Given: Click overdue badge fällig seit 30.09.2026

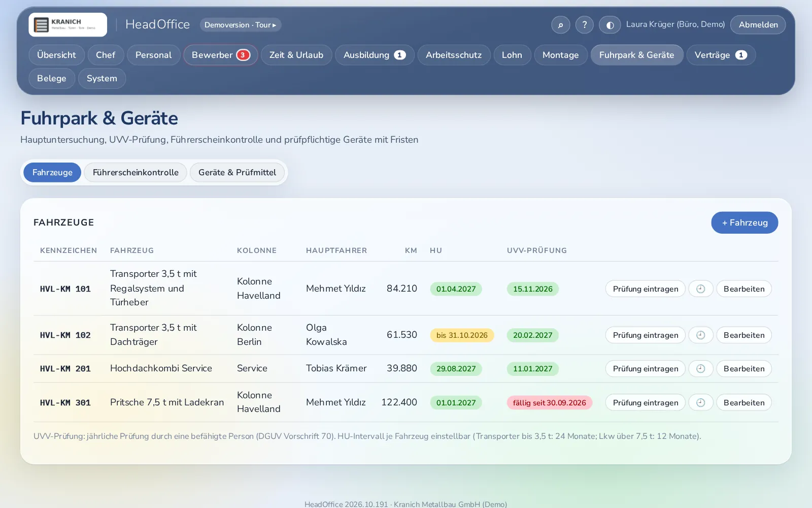Looking at the screenshot, I should (x=549, y=402).
